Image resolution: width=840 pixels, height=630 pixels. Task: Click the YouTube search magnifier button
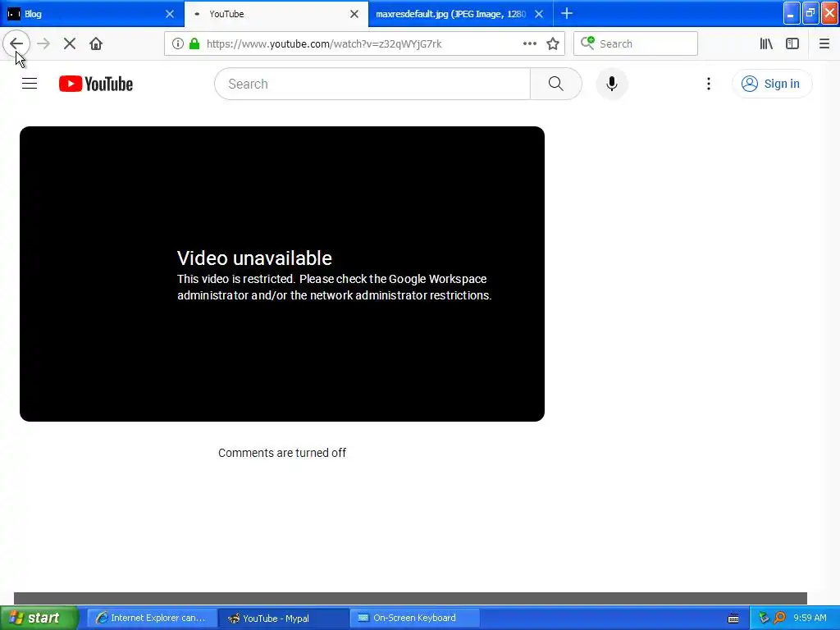(555, 84)
